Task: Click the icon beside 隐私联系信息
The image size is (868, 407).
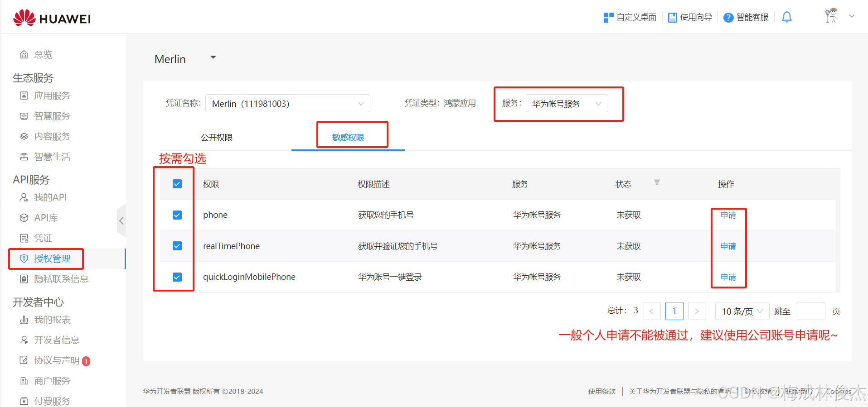Action: point(24,279)
